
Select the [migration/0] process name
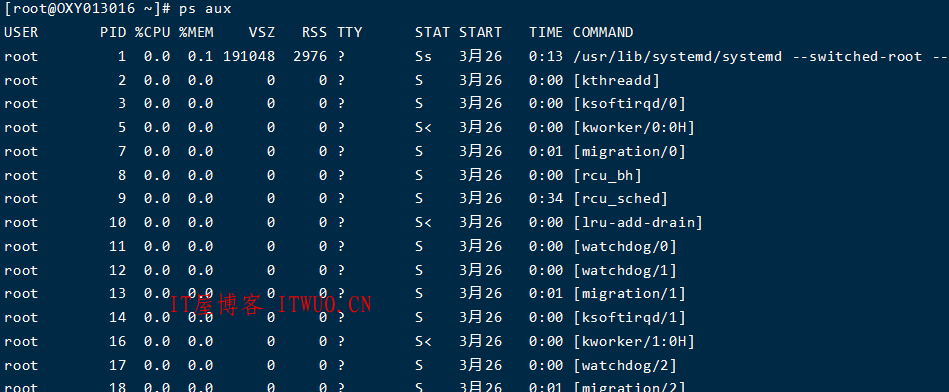pyautogui.click(x=629, y=151)
